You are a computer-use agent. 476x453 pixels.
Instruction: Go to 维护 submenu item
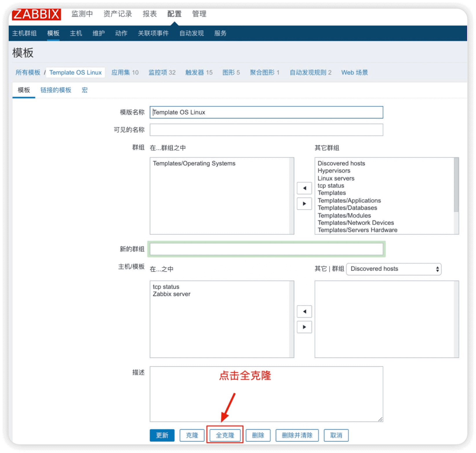(x=99, y=33)
